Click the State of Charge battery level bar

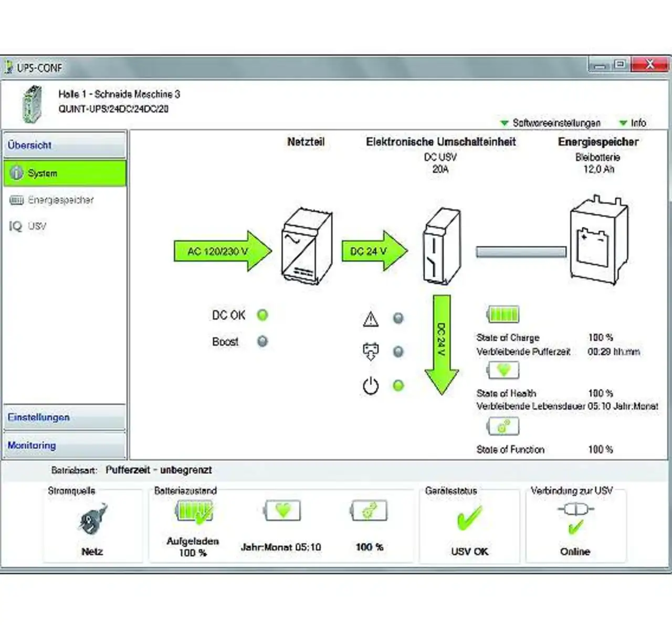[503, 315]
